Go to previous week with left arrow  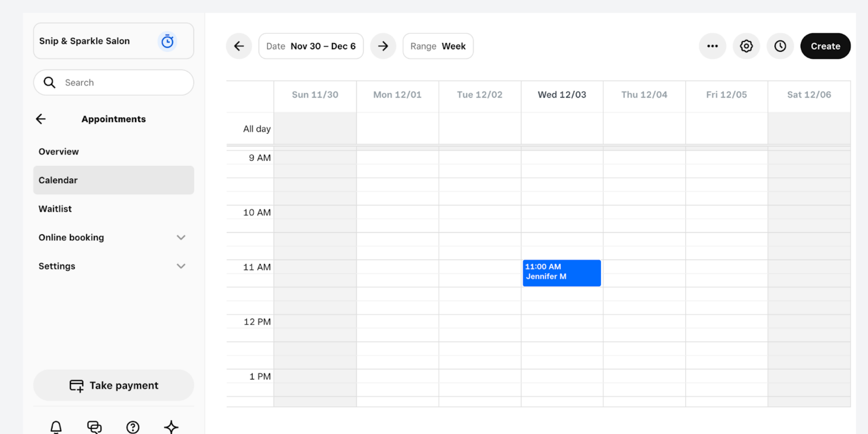click(x=239, y=46)
